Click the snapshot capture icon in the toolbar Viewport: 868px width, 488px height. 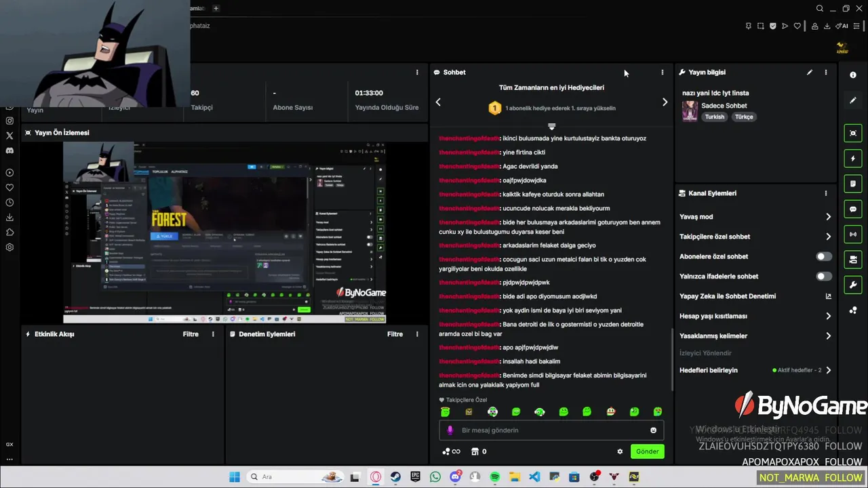(761, 26)
